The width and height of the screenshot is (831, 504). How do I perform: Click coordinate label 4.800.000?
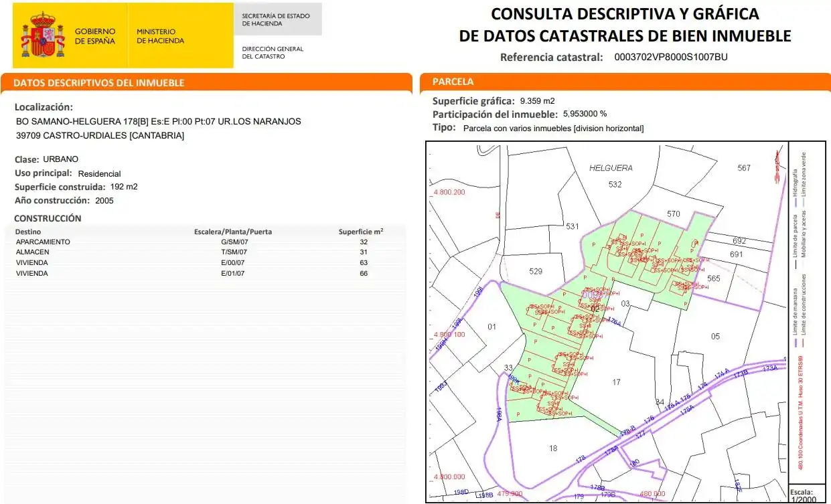click(449, 477)
